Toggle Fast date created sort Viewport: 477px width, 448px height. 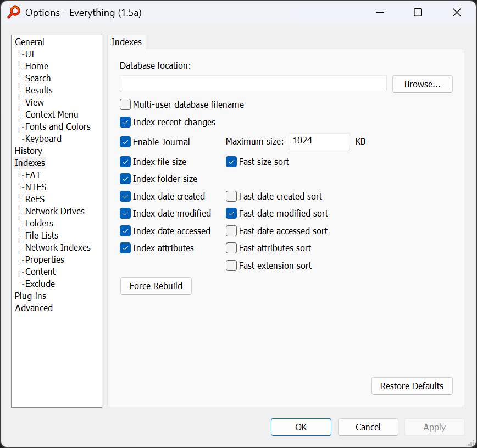231,196
